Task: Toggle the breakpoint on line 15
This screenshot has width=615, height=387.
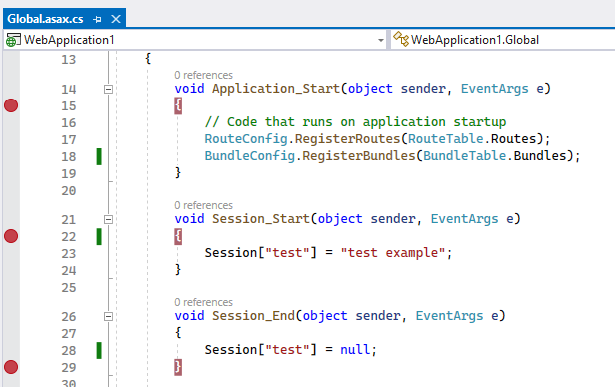Action: click(11, 105)
